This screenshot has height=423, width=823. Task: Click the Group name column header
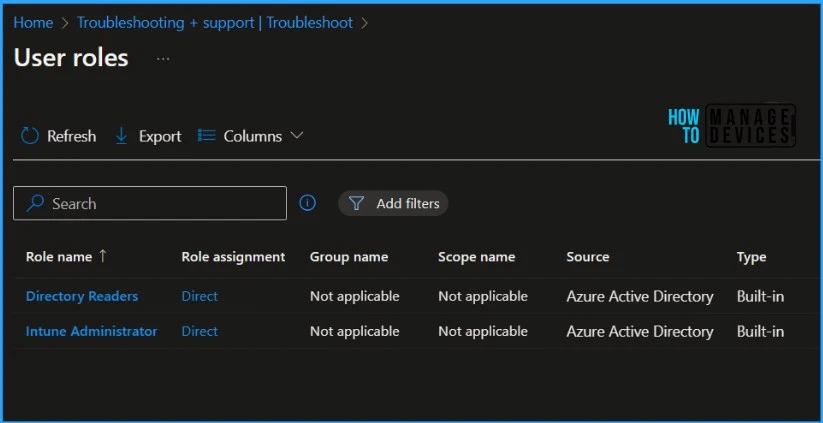coord(349,257)
